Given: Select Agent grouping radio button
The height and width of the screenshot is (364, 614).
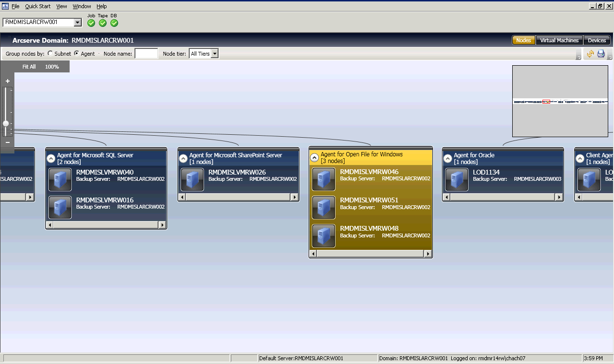Looking at the screenshot, I should coord(76,53).
